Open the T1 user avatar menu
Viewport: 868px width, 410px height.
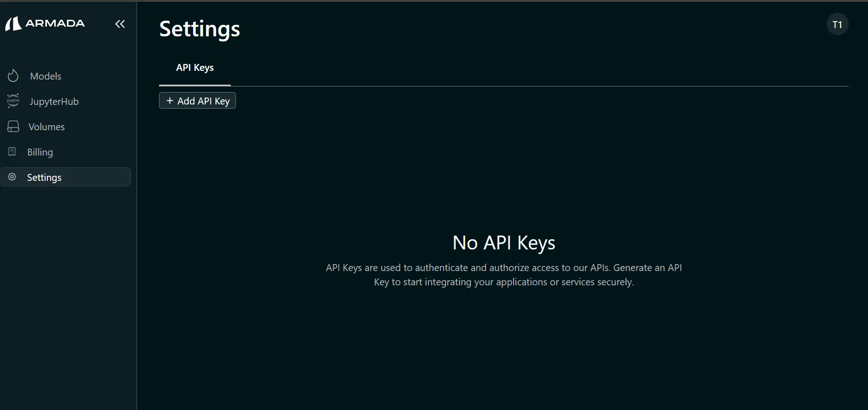point(837,24)
